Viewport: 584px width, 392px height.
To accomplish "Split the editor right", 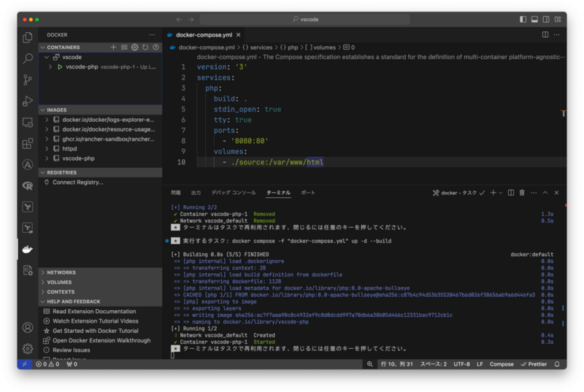I will pyautogui.click(x=545, y=34).
